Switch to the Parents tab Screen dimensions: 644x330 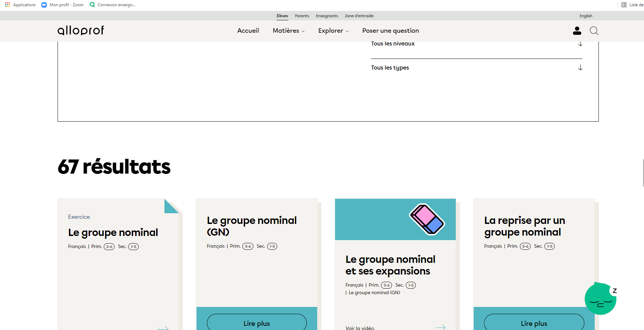click(x=302, y=16)
